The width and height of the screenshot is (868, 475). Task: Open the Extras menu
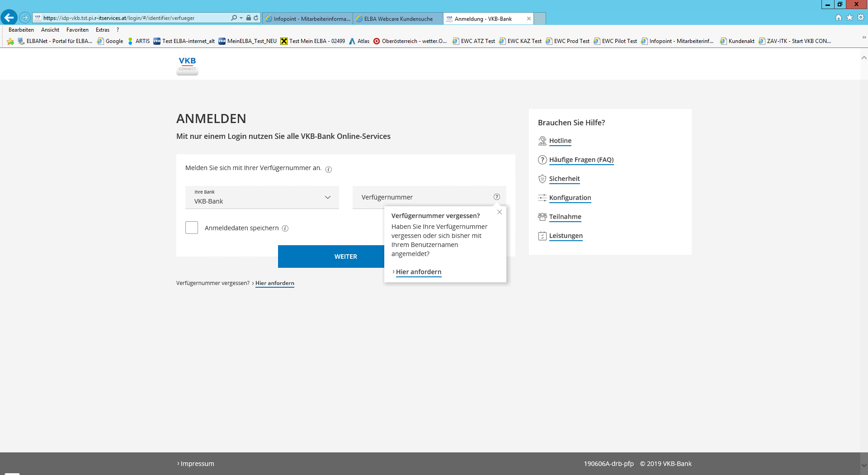coord(103,30)
